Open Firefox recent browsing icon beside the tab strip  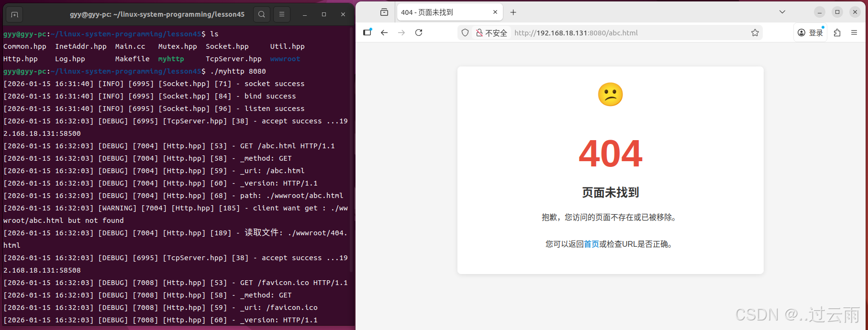[384, 12]
